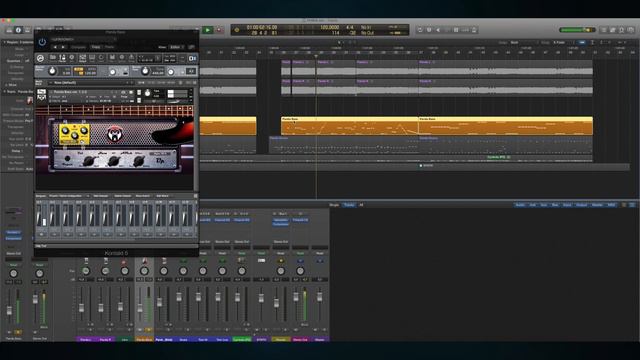This screenshot has width=640, height=360.
Task: Click the LCD tempo value display
Action: [x=329, y=27]
